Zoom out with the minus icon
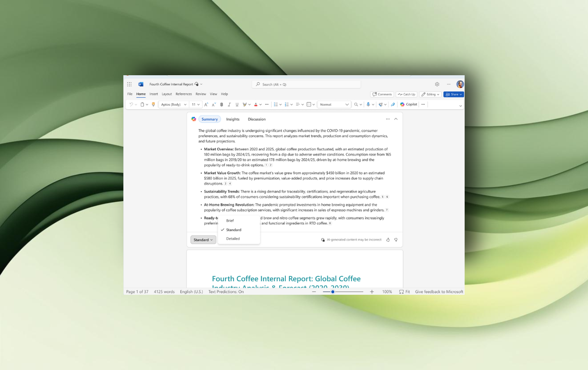588x370 pixels. pos(314,292)
